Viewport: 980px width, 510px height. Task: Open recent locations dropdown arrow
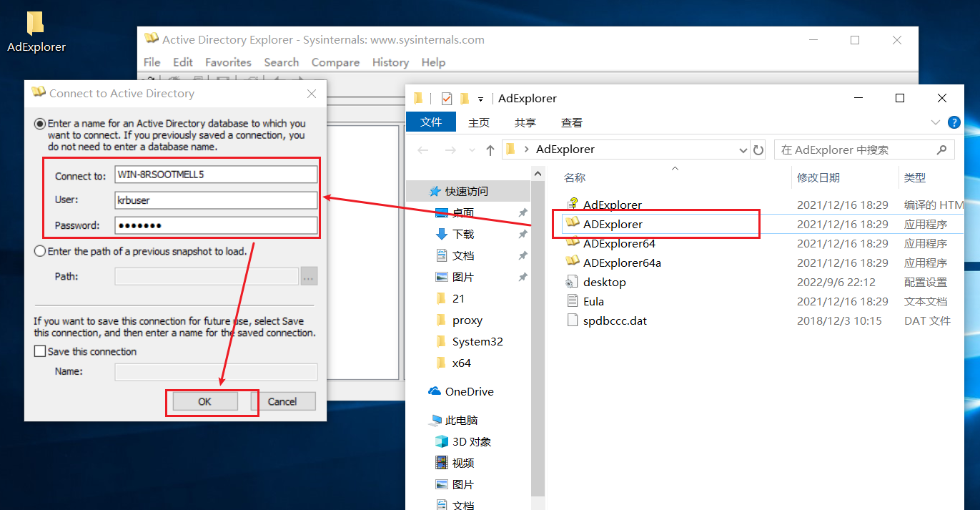click(470, 149)
